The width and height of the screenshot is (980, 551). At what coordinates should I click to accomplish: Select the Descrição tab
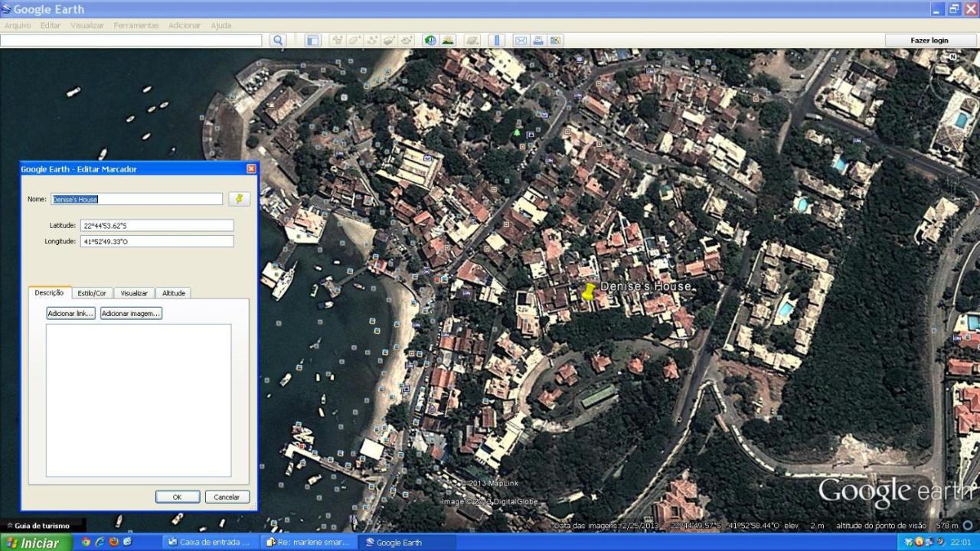49,292
